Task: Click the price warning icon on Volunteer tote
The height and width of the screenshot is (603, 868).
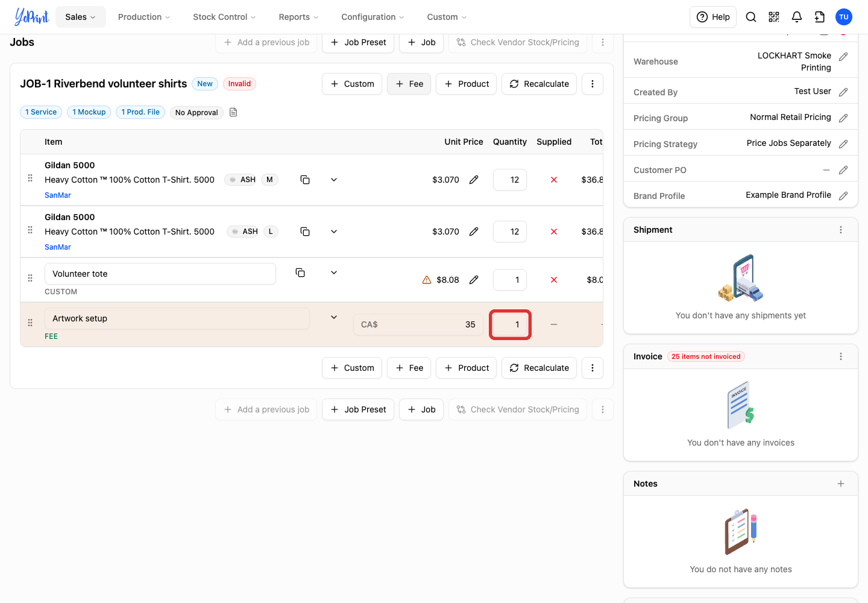Action: click(x=427, y=280)
